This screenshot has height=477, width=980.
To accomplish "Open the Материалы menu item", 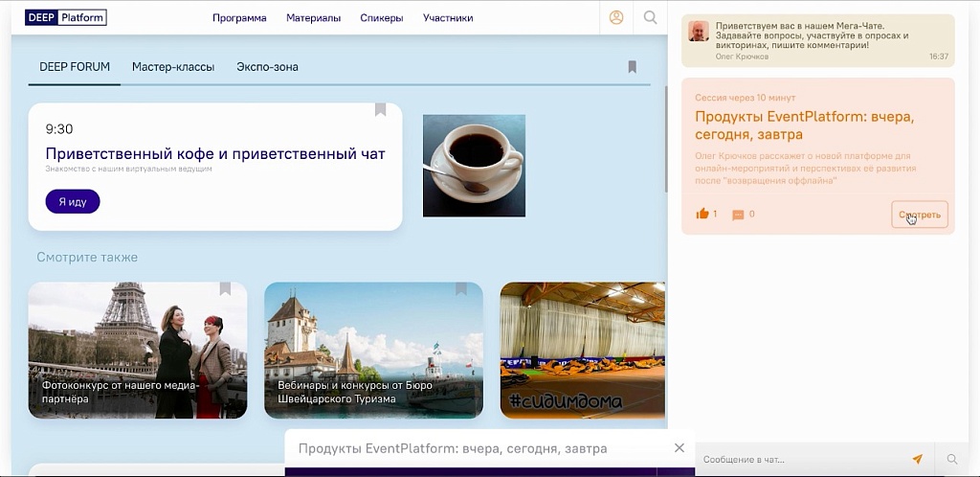I will tap(313, 18).
